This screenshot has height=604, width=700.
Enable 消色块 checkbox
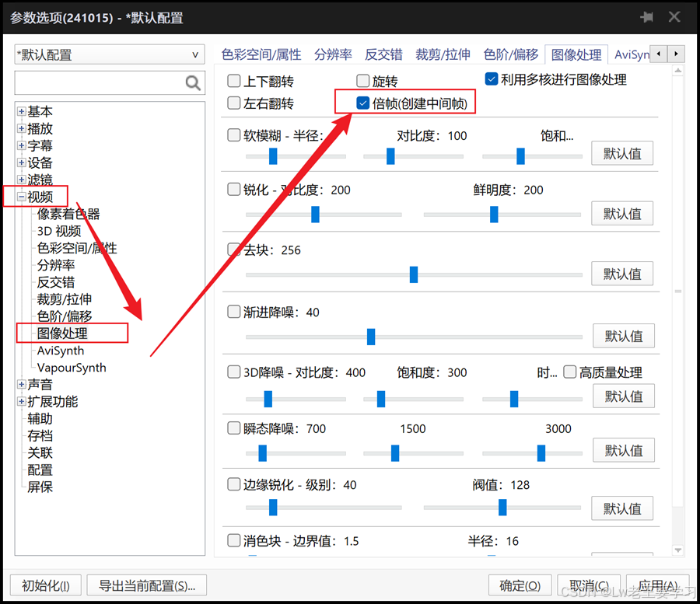(x=234, y=541)
